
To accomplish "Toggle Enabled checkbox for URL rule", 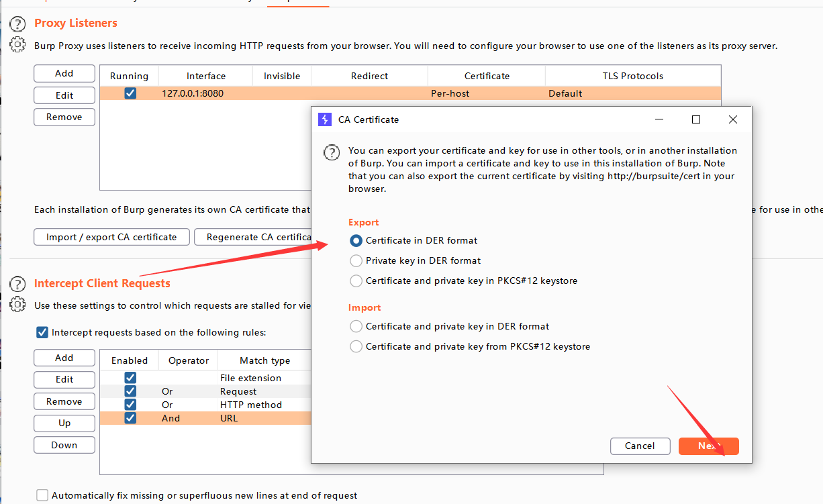I will 130,418.
